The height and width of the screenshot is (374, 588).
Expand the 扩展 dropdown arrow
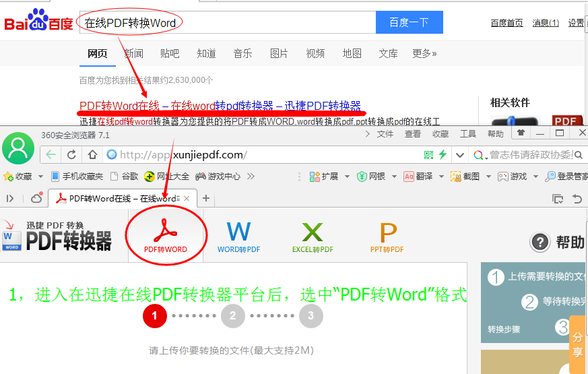click(x=347, y=177)
